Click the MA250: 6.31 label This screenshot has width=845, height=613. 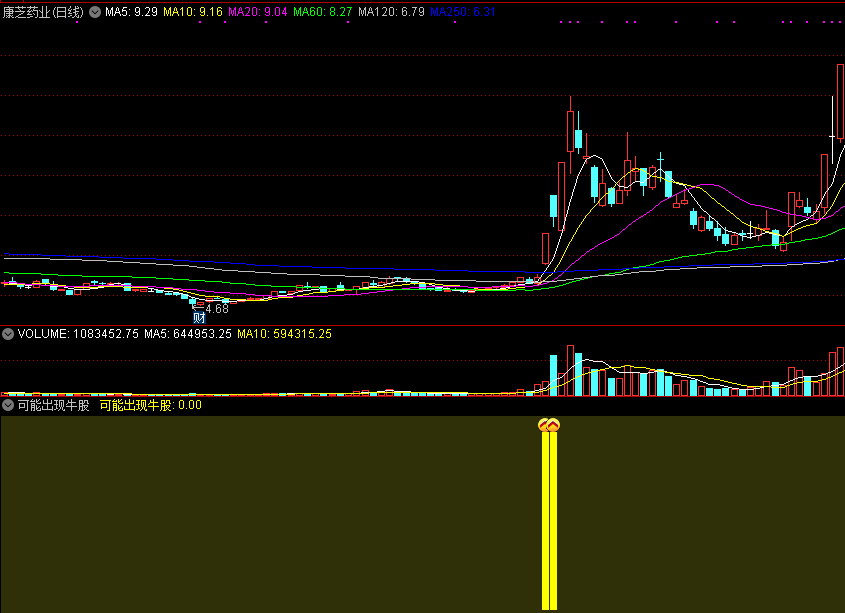pyautogui.click(x=462, y=12)
